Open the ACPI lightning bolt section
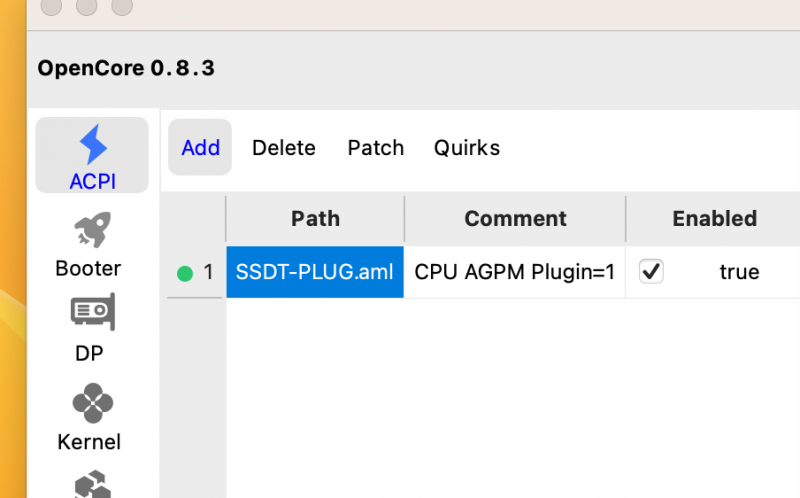 click(92, 156)
